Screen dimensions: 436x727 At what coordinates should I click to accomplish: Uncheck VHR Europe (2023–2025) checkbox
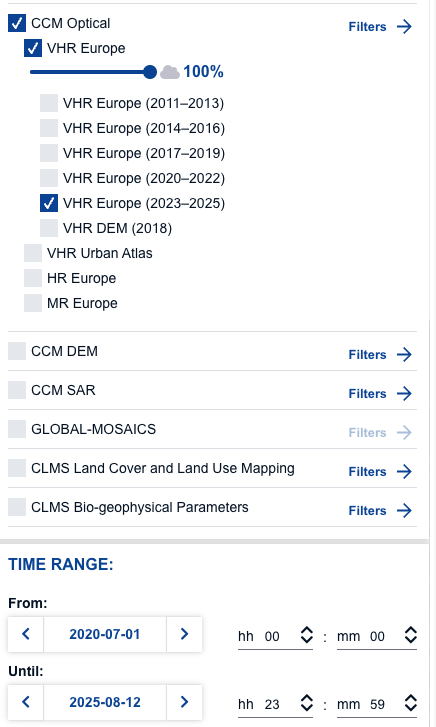tap(49, 203)
